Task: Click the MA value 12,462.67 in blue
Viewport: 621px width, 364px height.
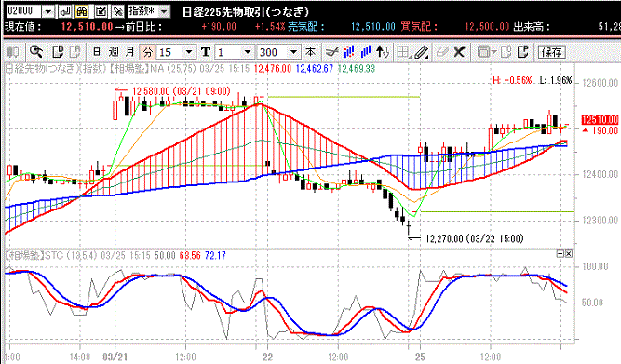Action: click(315, 69)
